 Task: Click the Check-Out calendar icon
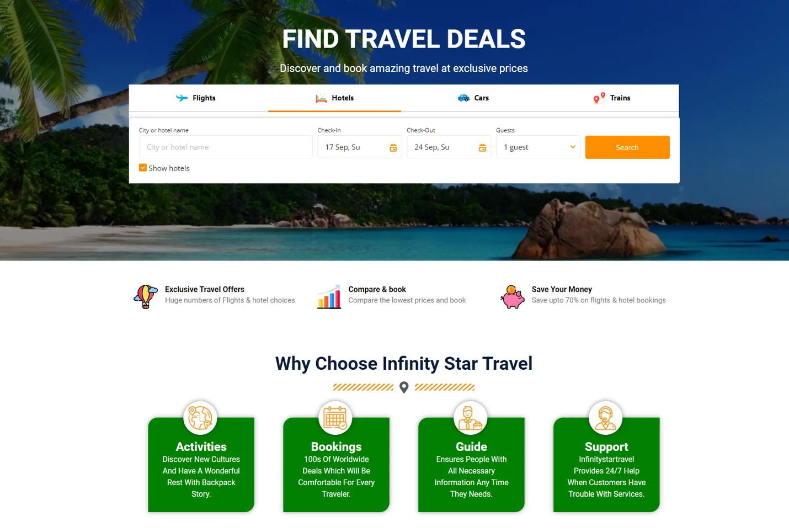point(482,148)
